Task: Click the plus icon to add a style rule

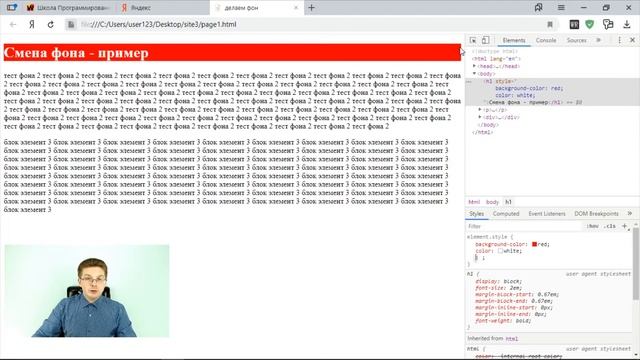Action: coord(624,226)
